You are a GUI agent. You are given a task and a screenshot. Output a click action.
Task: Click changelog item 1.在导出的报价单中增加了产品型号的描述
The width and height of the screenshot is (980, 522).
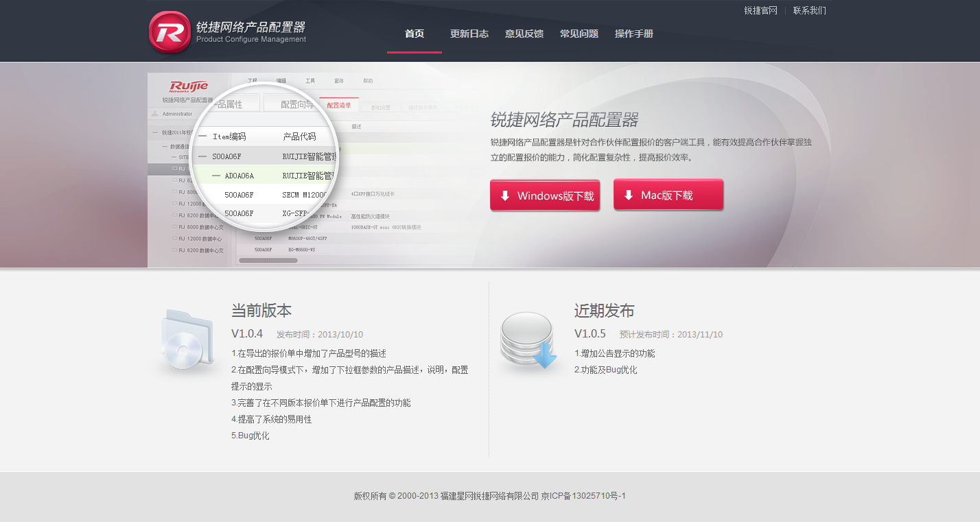309,354
